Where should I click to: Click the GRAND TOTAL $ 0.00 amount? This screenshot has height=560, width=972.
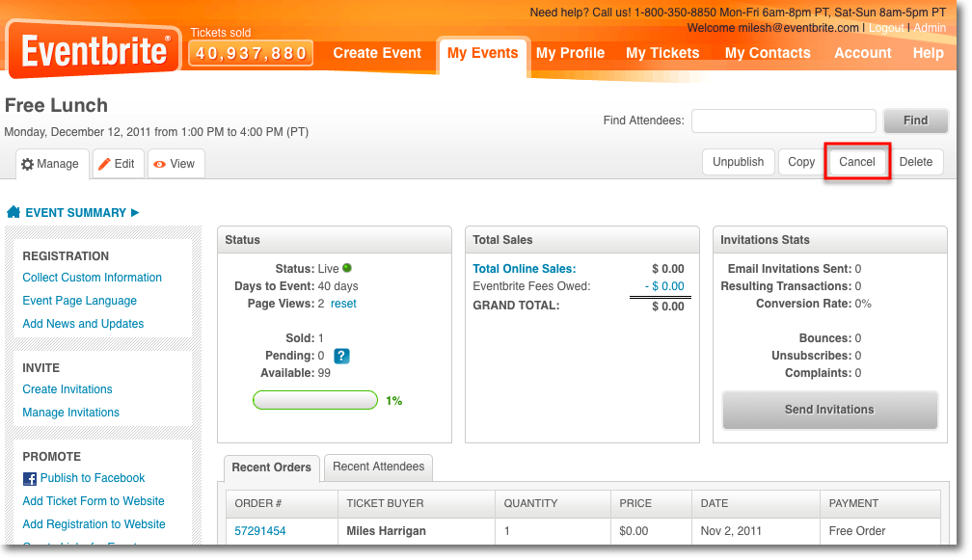pos(667,306)
